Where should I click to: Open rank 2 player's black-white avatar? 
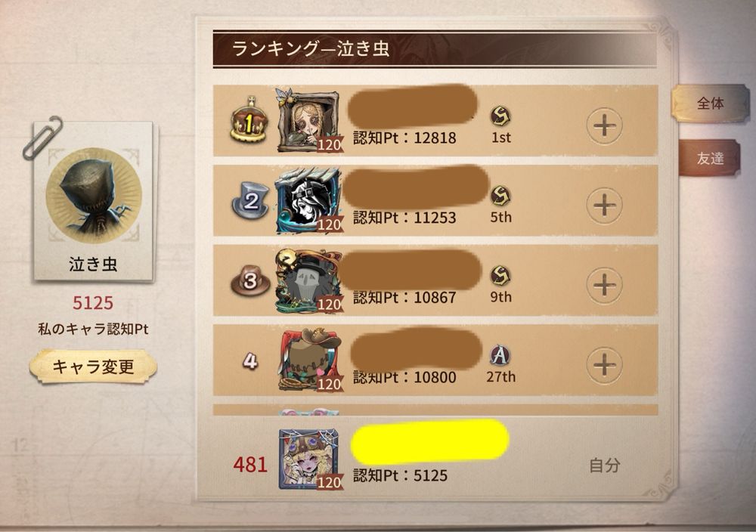[308, 200]
